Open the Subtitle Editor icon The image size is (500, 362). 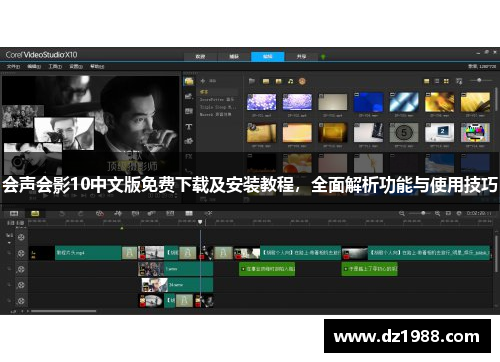click(170, 213)
